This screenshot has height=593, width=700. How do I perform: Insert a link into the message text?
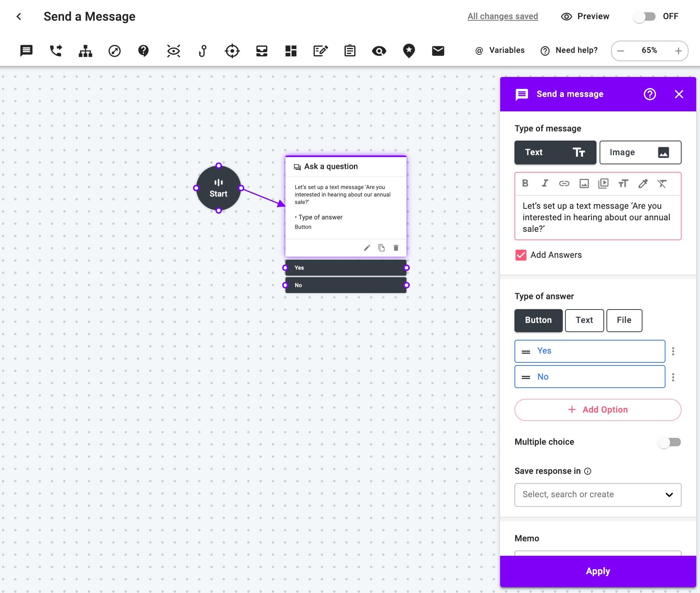(564, 183)
